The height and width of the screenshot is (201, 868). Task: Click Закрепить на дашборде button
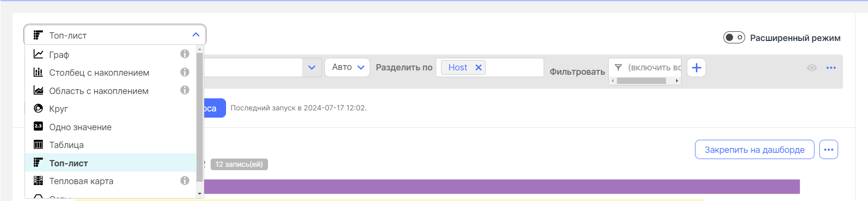click(754, 149)
